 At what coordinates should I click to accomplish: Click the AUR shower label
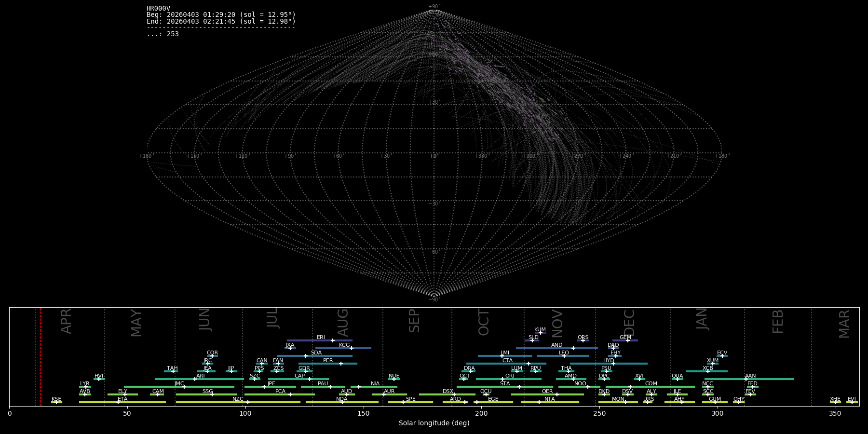tap(389, 391)
